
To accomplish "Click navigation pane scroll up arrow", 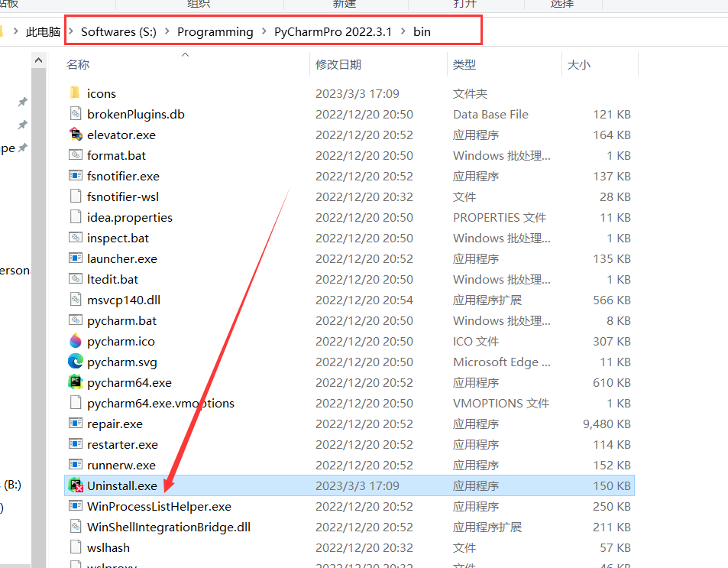I will 38,60.
